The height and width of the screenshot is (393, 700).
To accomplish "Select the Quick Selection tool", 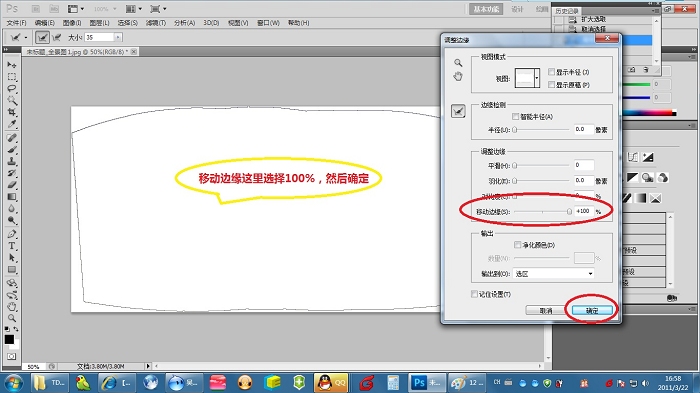I will click(12, 100).
